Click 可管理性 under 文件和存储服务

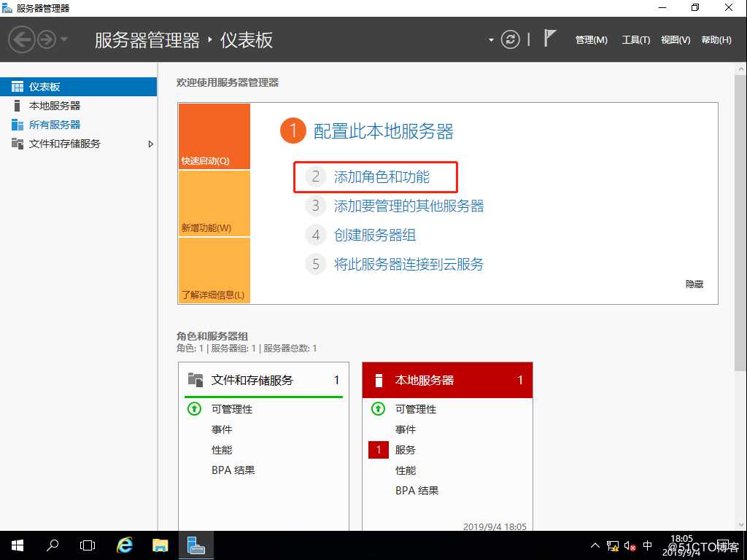click(x=232, y=409)
